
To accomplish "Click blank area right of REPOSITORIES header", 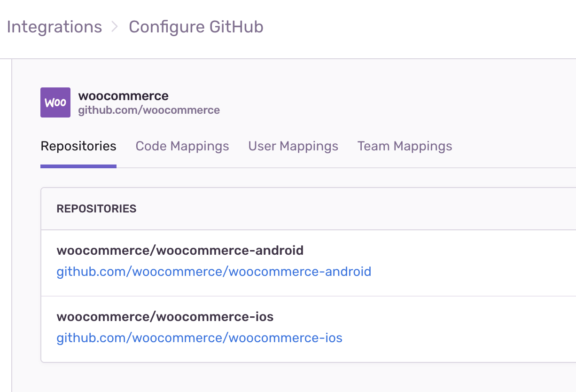I will coord(357,209).
